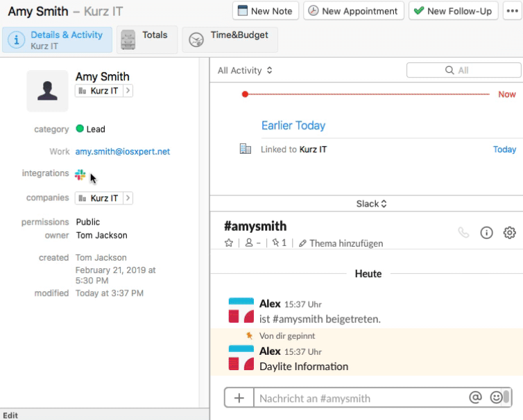Open Kurz IT in companies field

(99, 198)
